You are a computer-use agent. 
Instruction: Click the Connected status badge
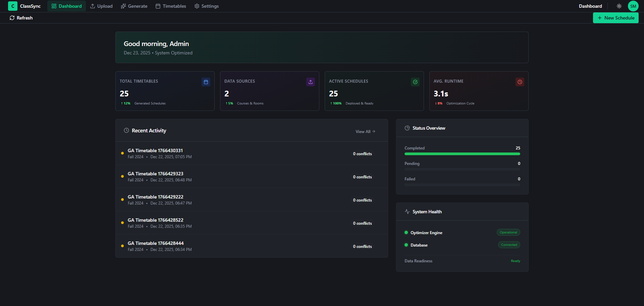[509, 245]
